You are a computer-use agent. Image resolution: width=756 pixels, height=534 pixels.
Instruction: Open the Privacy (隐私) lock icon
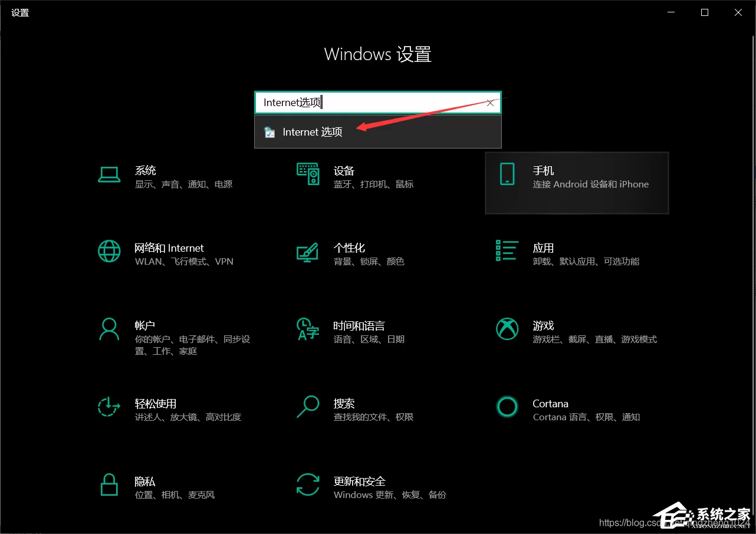click(x=109, y=484)
